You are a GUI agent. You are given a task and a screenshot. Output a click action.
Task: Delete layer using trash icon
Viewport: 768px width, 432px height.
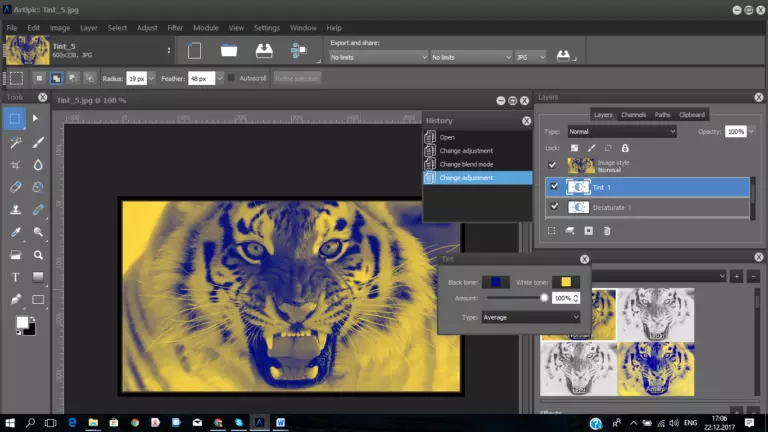pyautogui.click(x=606, y=231)
